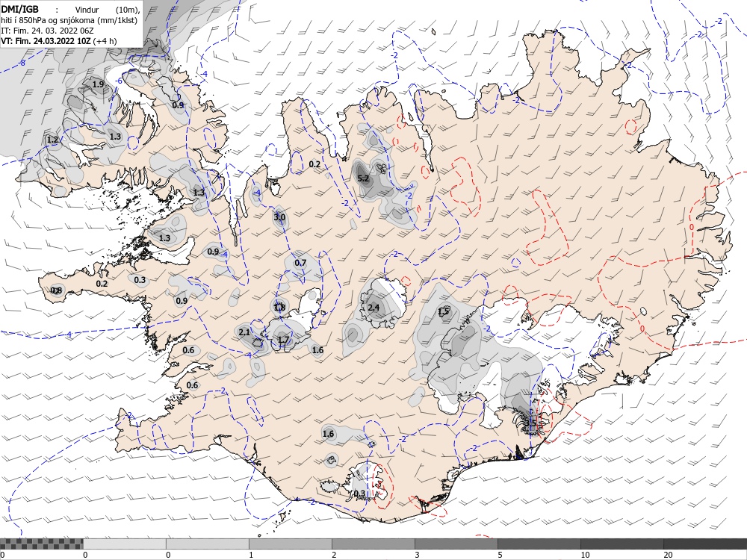Image resolution: width=747 pixels, height=560 pixels.
Task: Select the 'IT: Fim. 24. 03. 2022 06Z' line
Action: 47,31
